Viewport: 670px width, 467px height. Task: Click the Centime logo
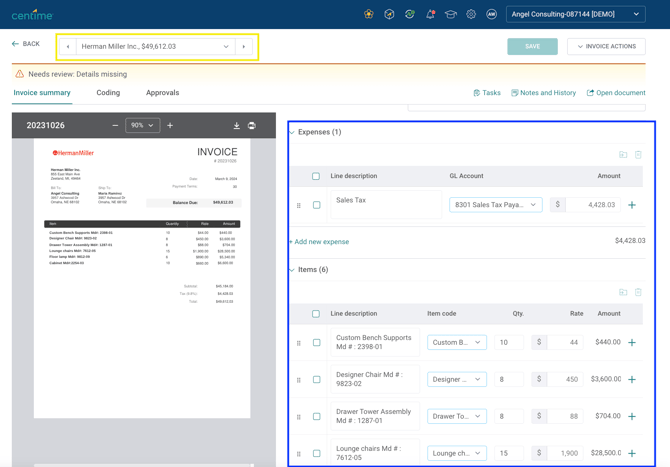click(x=32, y=15)
